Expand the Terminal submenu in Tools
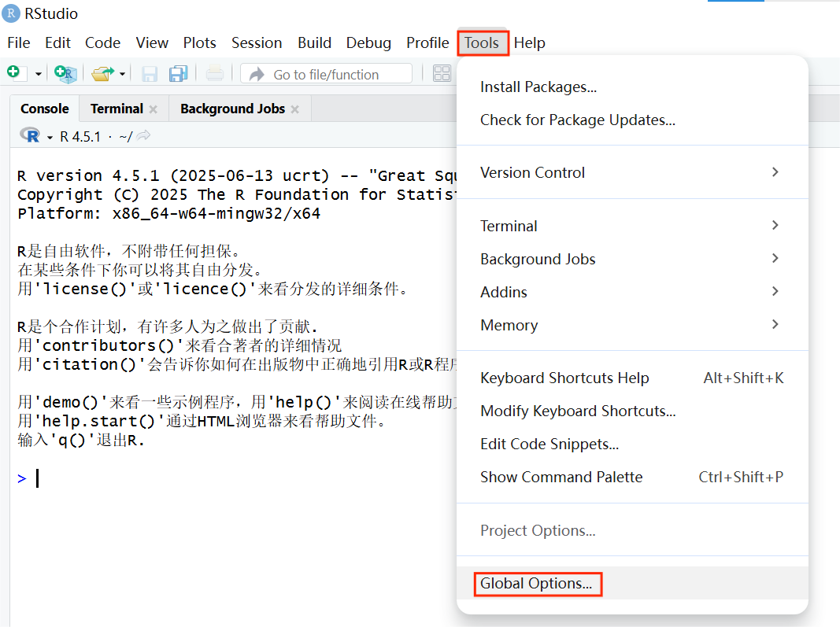The width and height of the screenshot is (840, 627). pos(632,226)
